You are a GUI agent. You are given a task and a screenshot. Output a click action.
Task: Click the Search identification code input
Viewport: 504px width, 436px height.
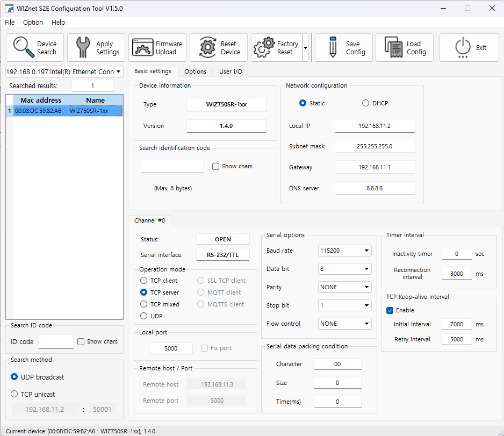pyautogui.click(x=173, y=166)
